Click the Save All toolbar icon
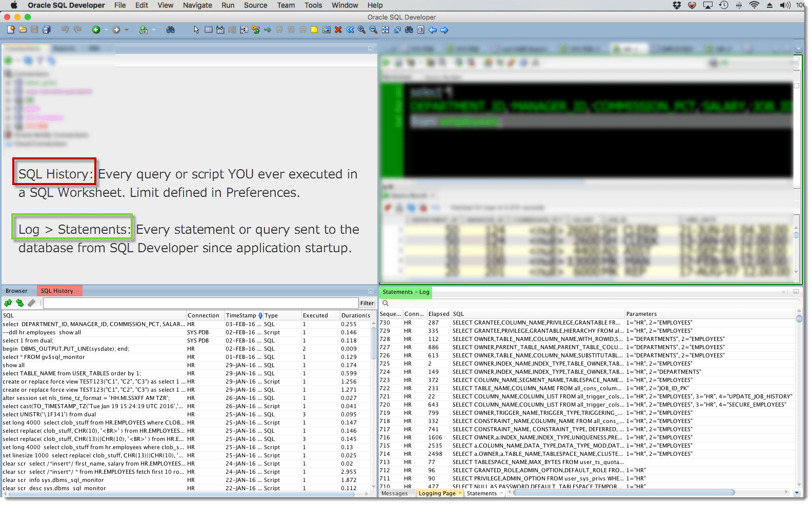Viewport: 812px width, 505px height. (47, 30)
